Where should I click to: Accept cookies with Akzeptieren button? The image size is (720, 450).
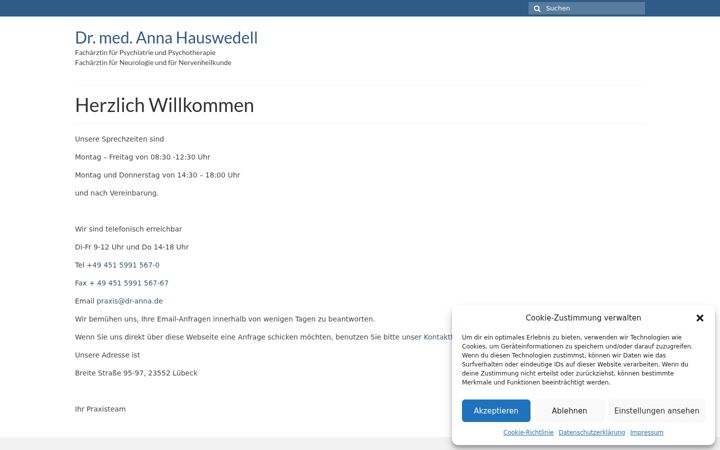(x=496, y=411)
